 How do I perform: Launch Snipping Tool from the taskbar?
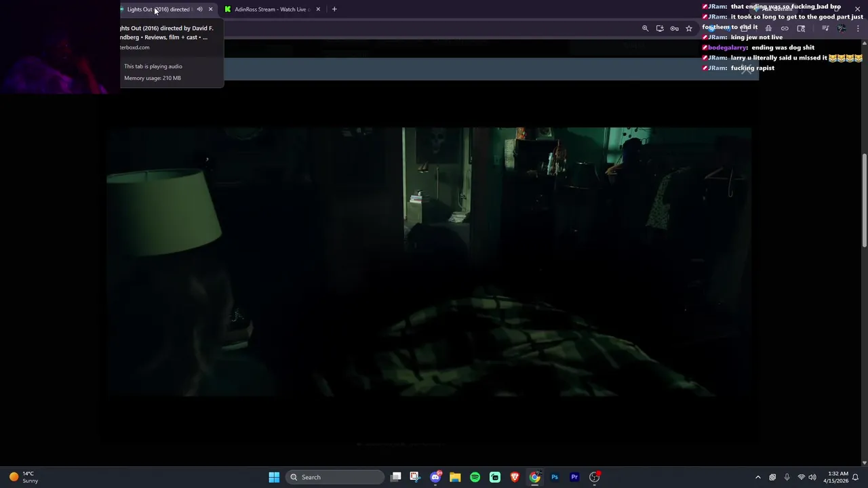click(x=415, y=477)
